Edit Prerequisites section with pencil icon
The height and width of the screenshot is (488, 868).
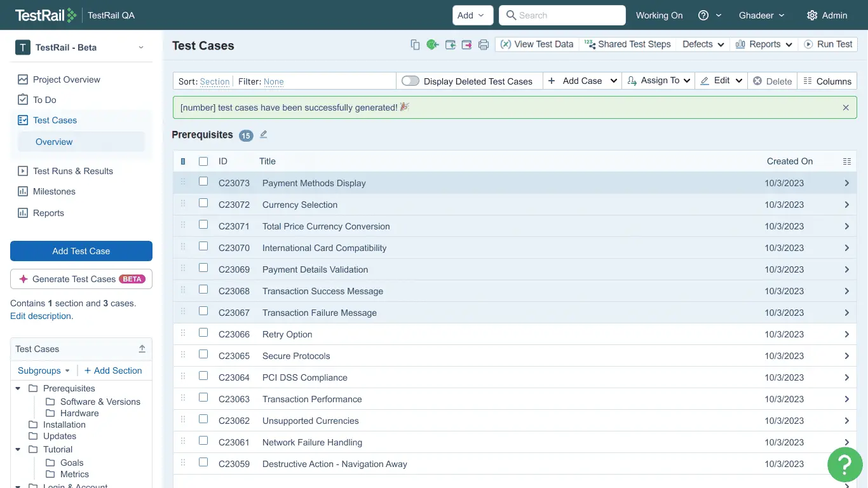pyautogui.click(x=264, y=135)
